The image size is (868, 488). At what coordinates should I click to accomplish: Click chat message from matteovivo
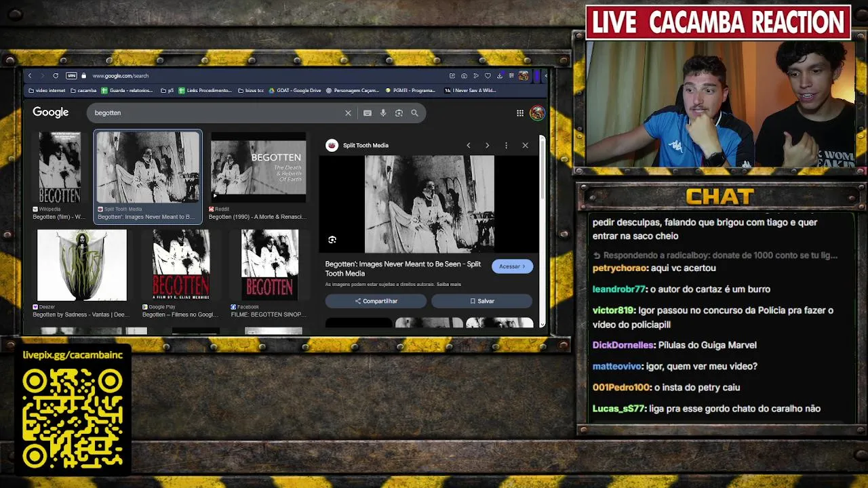675,366
